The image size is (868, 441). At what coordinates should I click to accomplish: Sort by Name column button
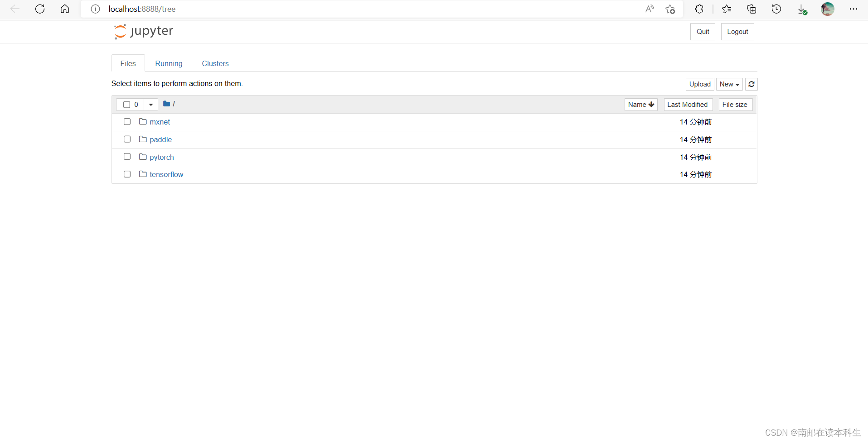(x=641, y=105)
